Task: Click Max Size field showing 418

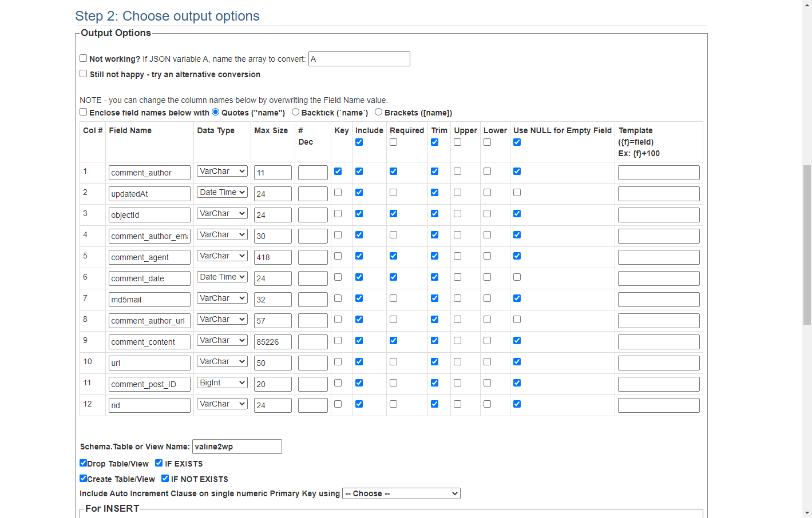Action: pos(273,257)
